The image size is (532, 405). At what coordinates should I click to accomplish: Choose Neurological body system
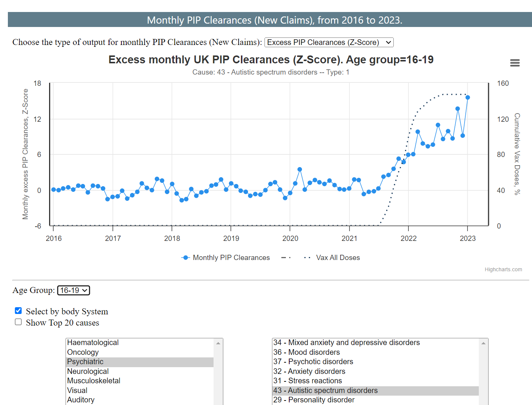pyautogui.click(x=88, y=371)
